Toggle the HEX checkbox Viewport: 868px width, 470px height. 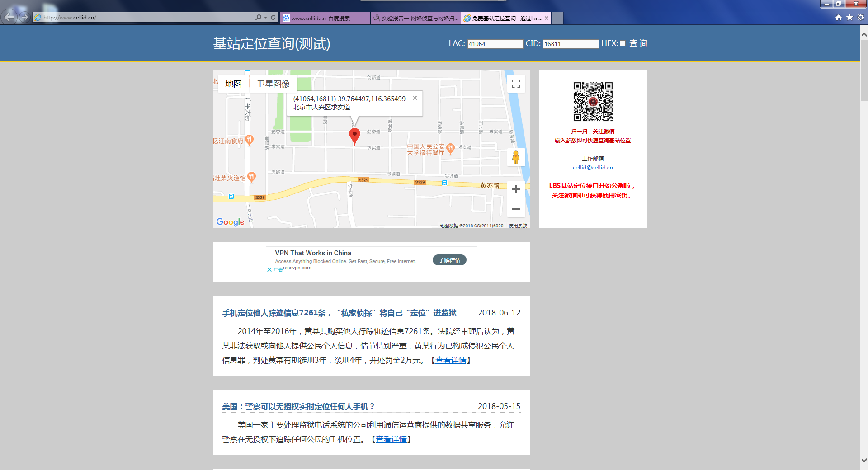(x=623, y=43)
